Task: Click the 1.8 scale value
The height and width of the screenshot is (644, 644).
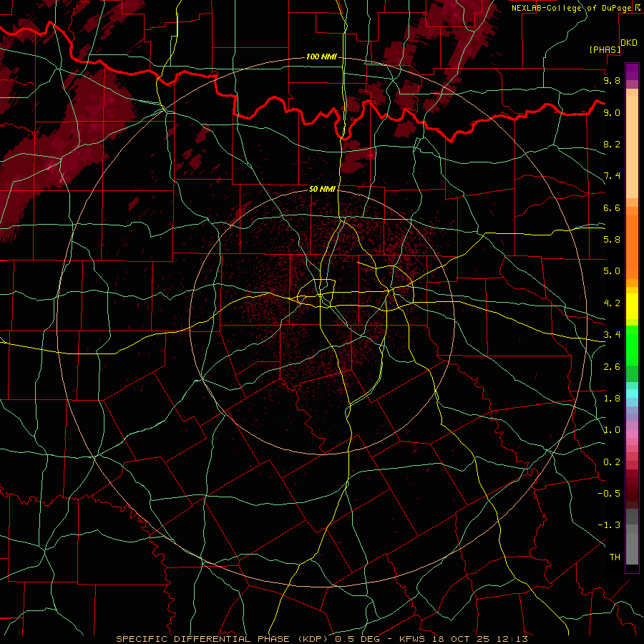Action: [x=612, y=399]
